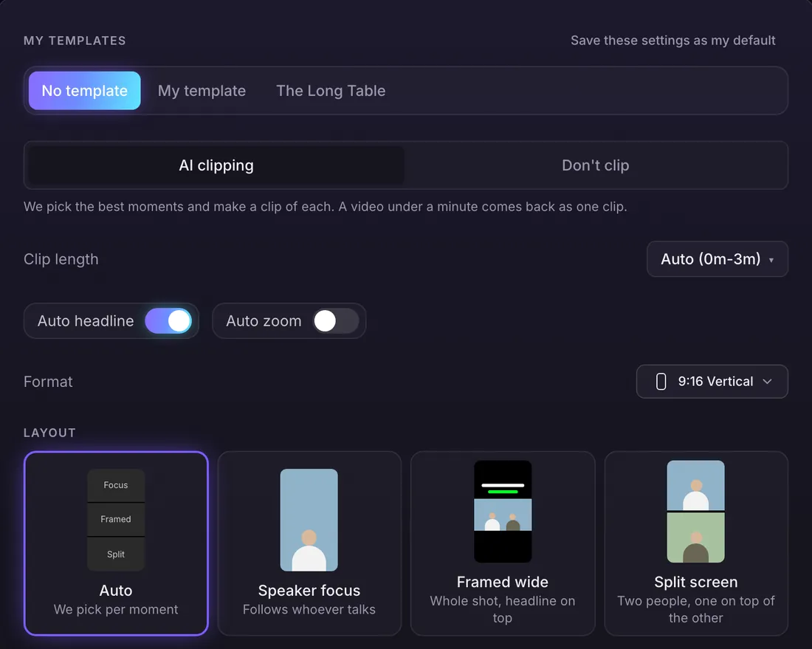Click the phone icon in Format dropdown
The height and width of the screenshot is (649, 812).
[x=661, y=382]
